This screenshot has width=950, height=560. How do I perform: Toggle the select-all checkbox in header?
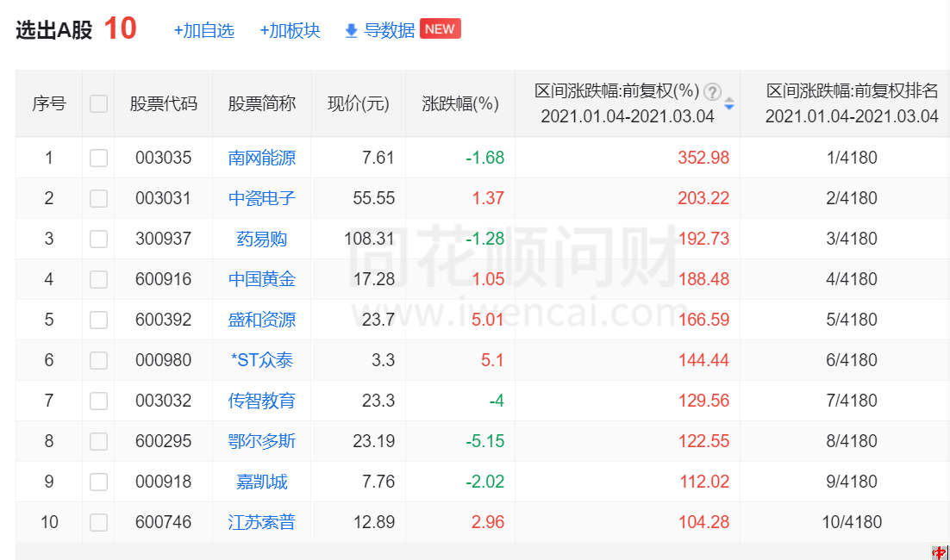(98, 104)
